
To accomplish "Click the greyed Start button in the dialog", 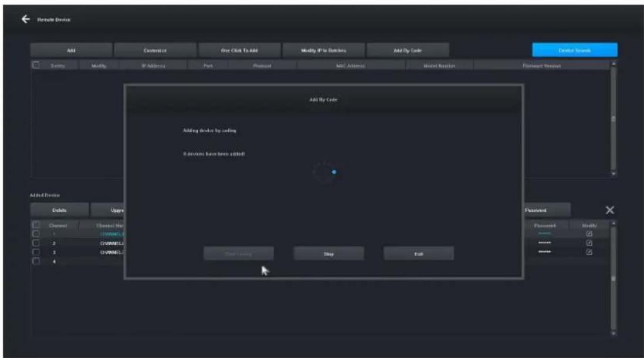I will click(x=239, y=254).
